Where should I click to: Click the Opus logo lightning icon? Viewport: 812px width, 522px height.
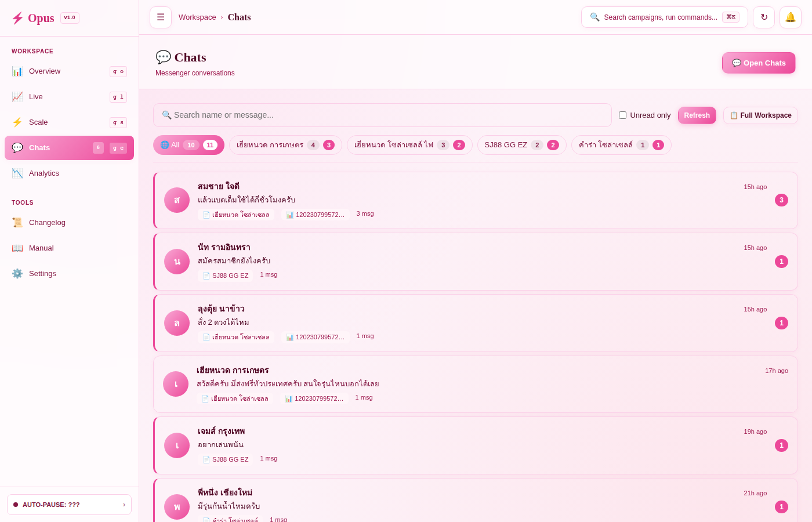coord(17,18)
